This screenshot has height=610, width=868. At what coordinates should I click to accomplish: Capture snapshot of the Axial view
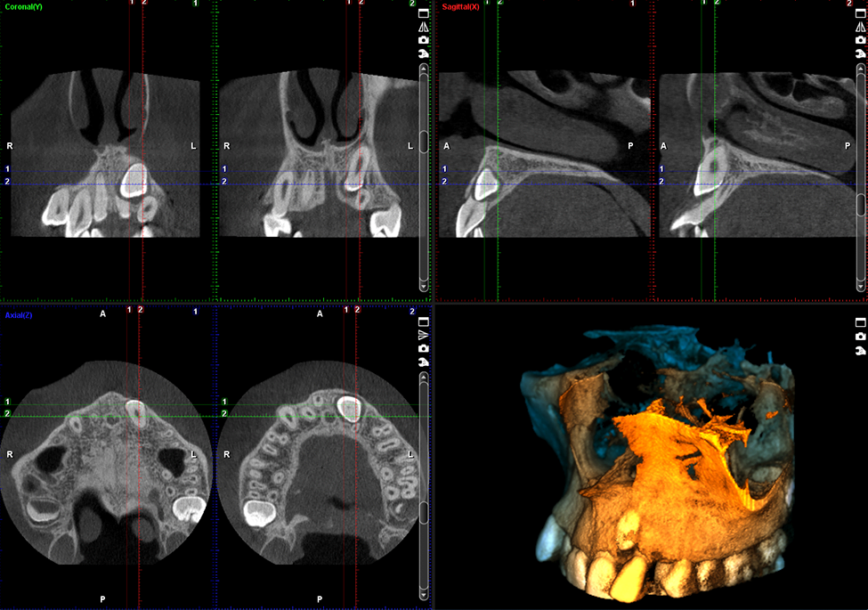424,348
